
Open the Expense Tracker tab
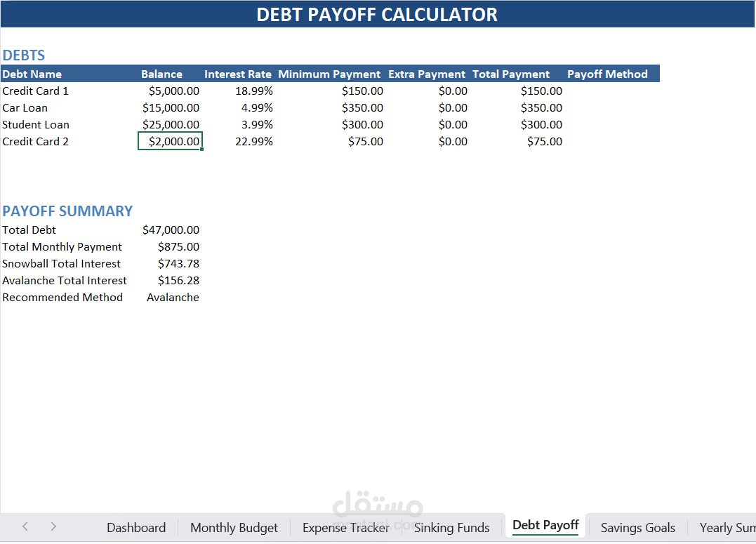click(x=345, y=528)
